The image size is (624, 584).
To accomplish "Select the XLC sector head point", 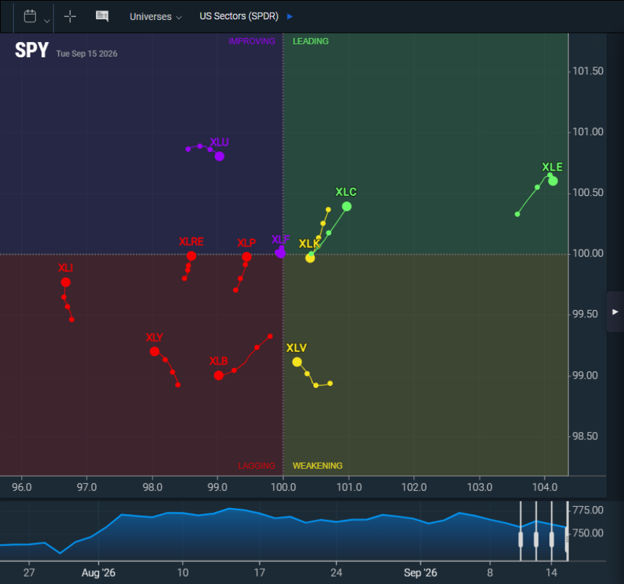I will [x=347, y=206].
